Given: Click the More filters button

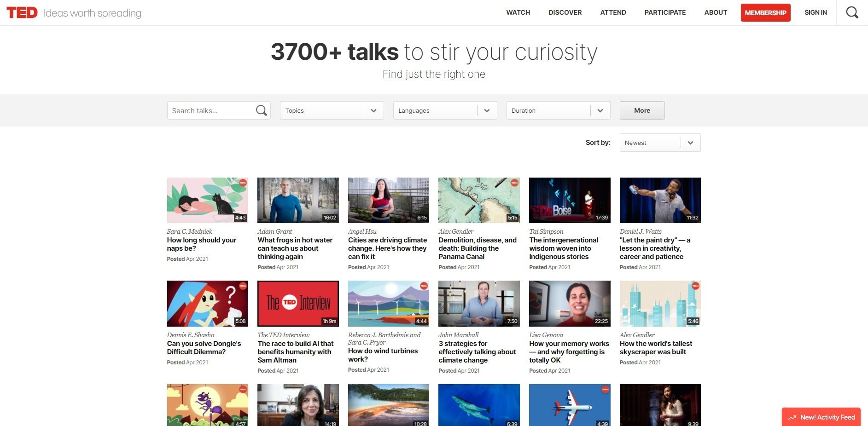Looking at the screenshot, I should tap(642, 110).
